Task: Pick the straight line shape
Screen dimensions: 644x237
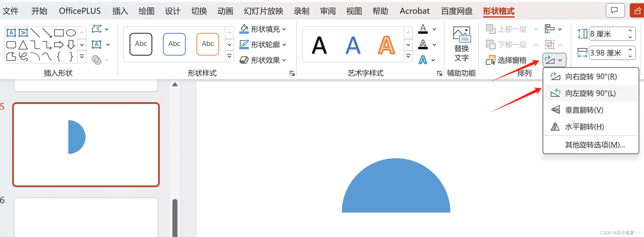Action: [x=35, y=33]
